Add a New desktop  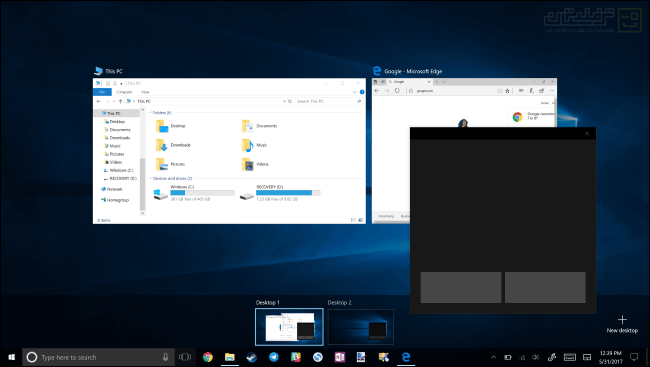click(622, 324)
